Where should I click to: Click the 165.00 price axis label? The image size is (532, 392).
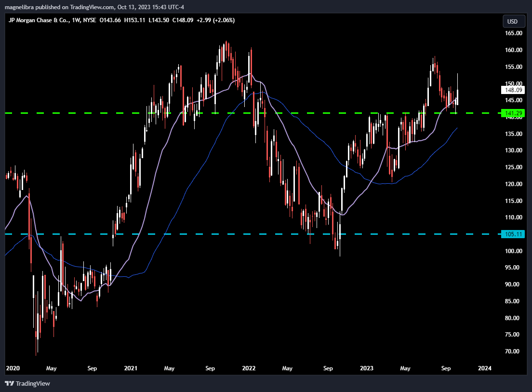point(514,33)
